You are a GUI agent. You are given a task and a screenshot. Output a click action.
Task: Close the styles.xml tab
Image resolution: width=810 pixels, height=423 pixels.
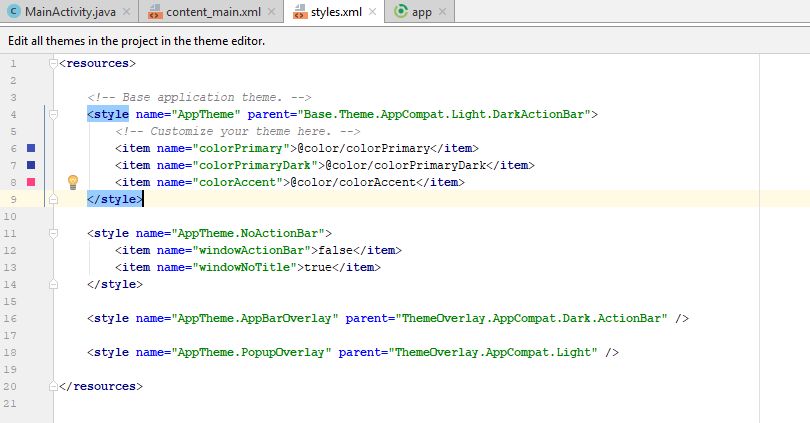click(x=372, y=11)
